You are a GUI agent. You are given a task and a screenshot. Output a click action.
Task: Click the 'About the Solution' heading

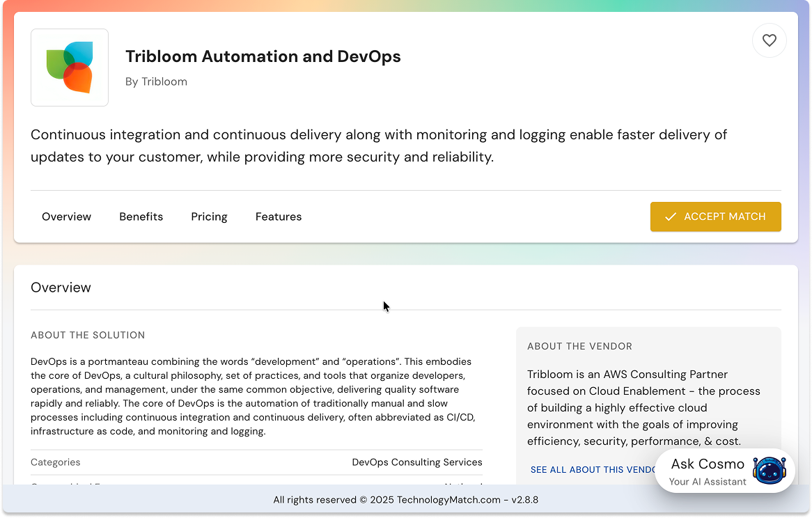[88, 336]
